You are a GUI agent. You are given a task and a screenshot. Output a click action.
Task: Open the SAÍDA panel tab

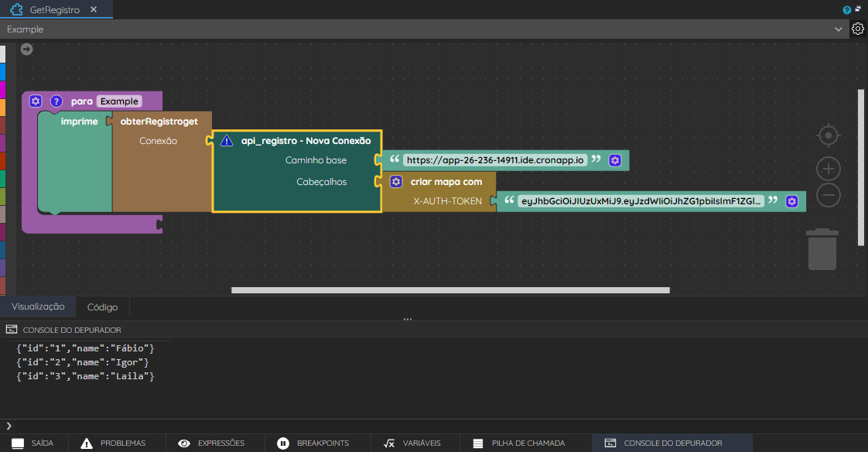[x=34, y=443]
